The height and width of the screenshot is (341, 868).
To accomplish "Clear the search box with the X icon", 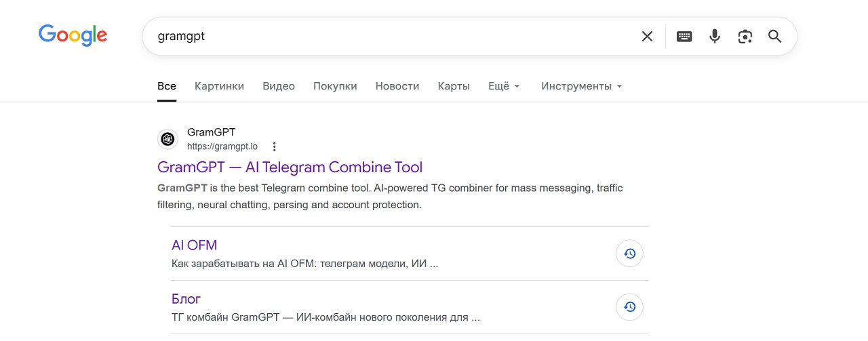I will click(x=648, y=37).
